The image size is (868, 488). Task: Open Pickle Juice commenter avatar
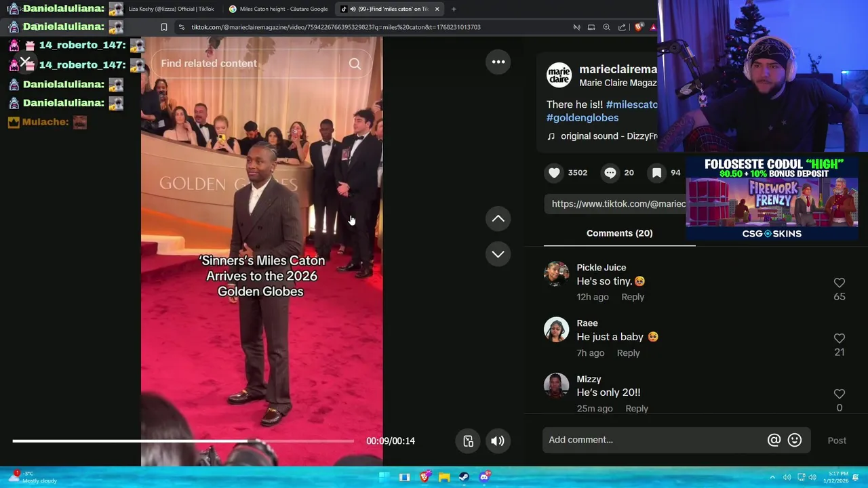pos(556,274)
